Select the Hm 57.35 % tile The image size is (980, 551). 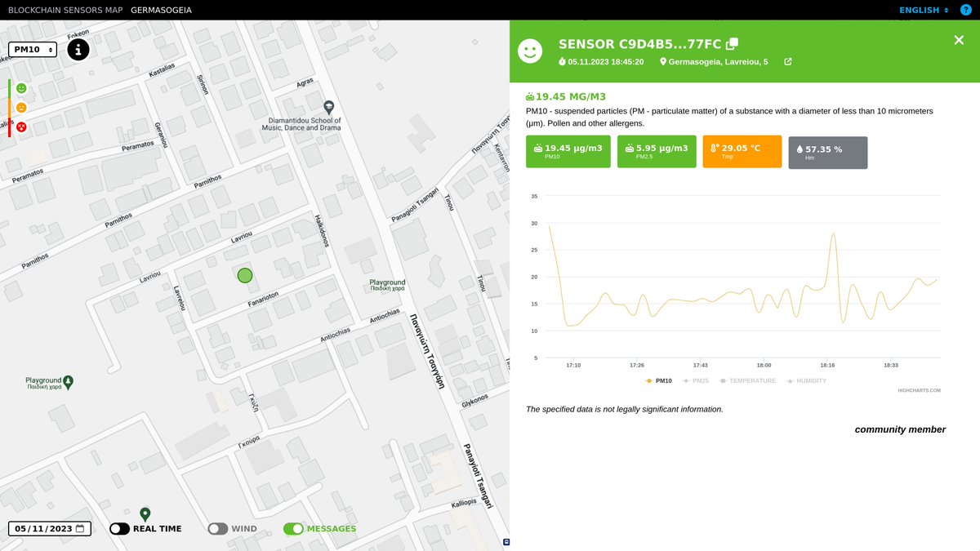(827, 152)
